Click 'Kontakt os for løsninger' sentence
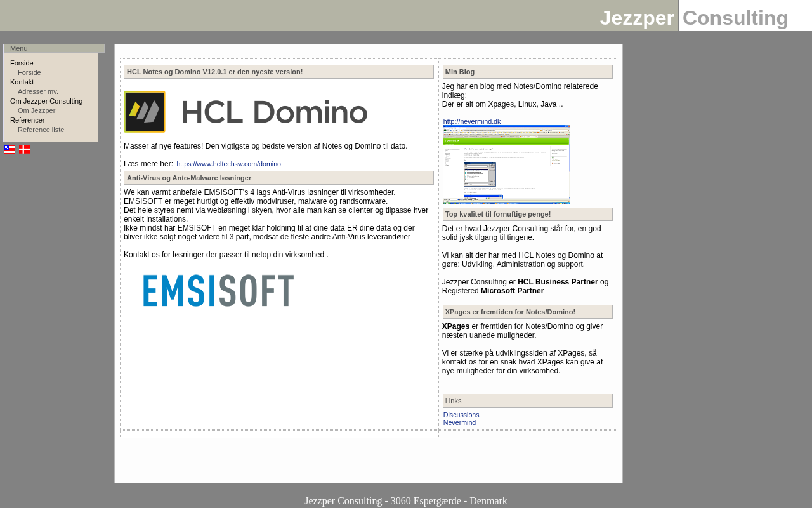 [226, 255]
